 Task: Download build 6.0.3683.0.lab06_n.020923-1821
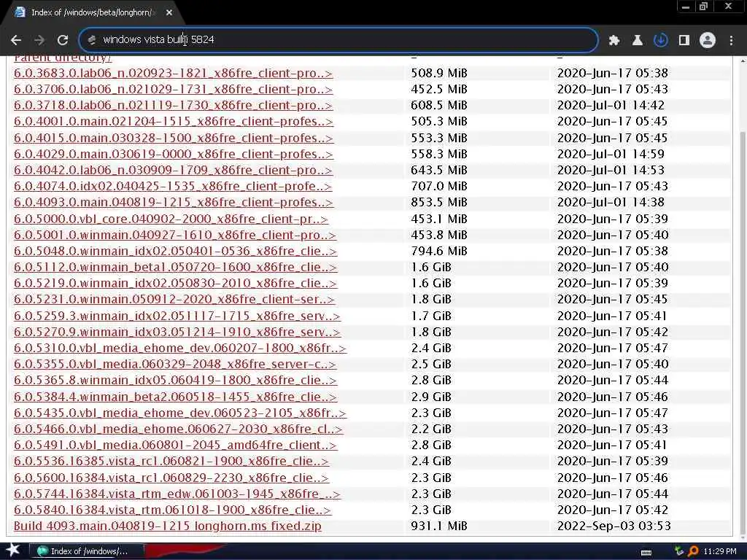(173, 74)
